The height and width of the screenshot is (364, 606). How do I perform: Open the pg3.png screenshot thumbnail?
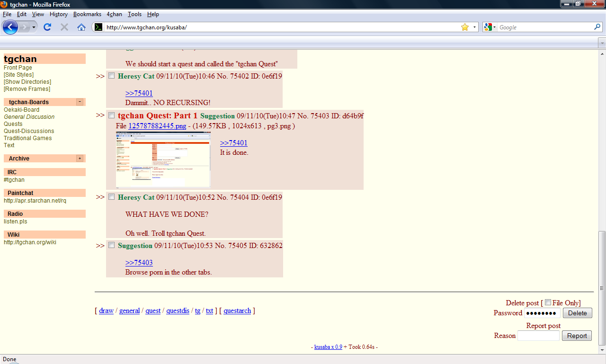coord(163,159)
